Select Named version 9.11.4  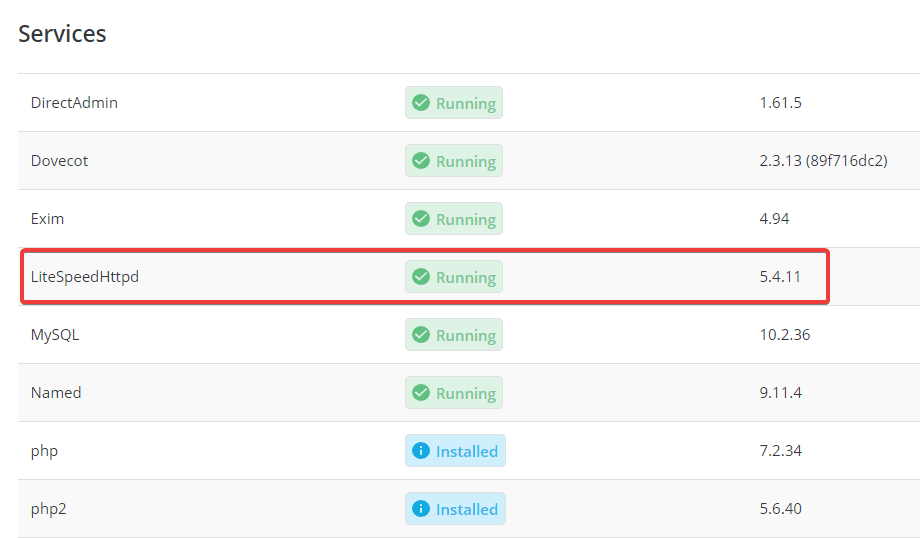tap(780, 392)
